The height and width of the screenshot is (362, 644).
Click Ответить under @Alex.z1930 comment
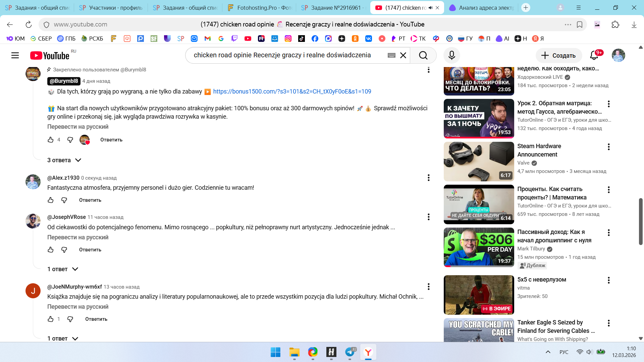pos(90,200)
